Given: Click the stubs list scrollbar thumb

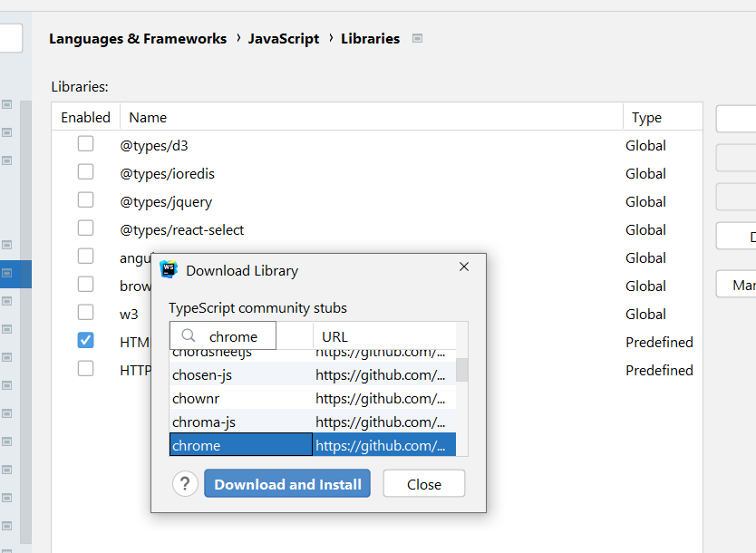Looking at the screenshot, I should [x=462, y=370].
